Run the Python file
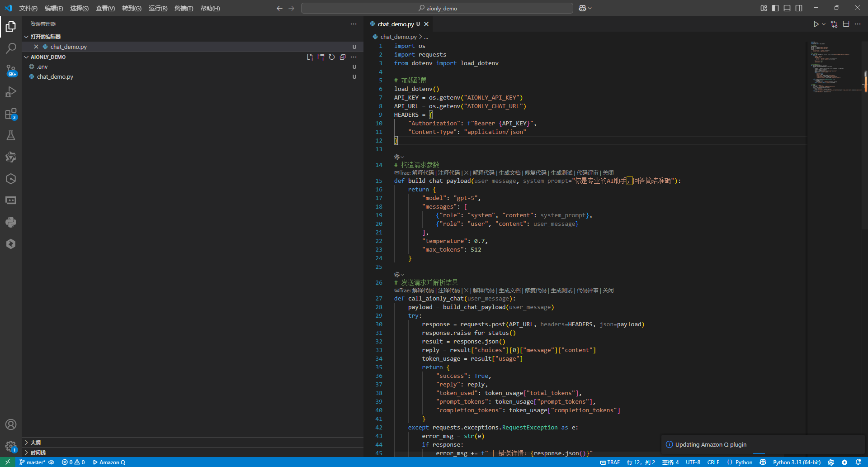 pyautogui.click(x=816, y=24)
